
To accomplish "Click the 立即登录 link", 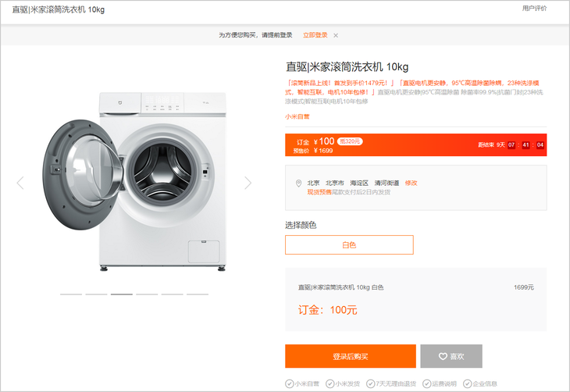I will (x=315, y=35).
